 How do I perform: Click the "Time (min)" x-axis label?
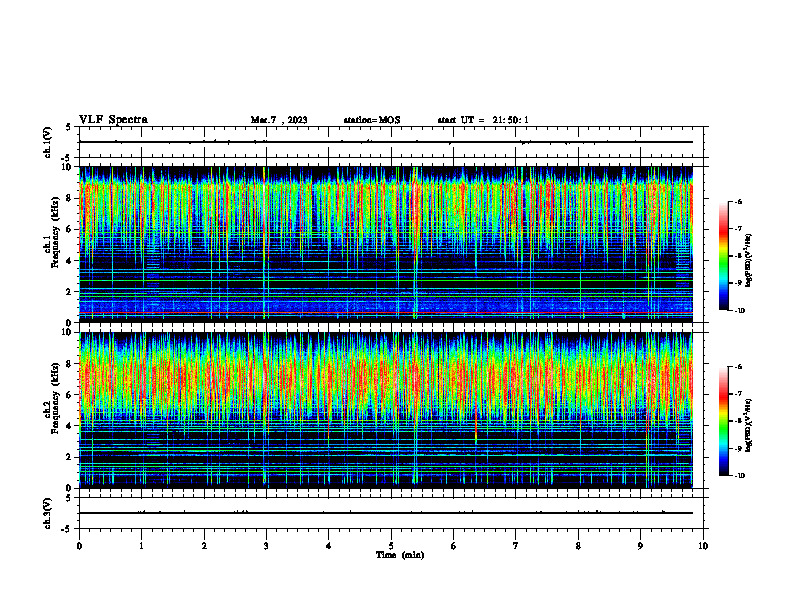tap(400, 555)
